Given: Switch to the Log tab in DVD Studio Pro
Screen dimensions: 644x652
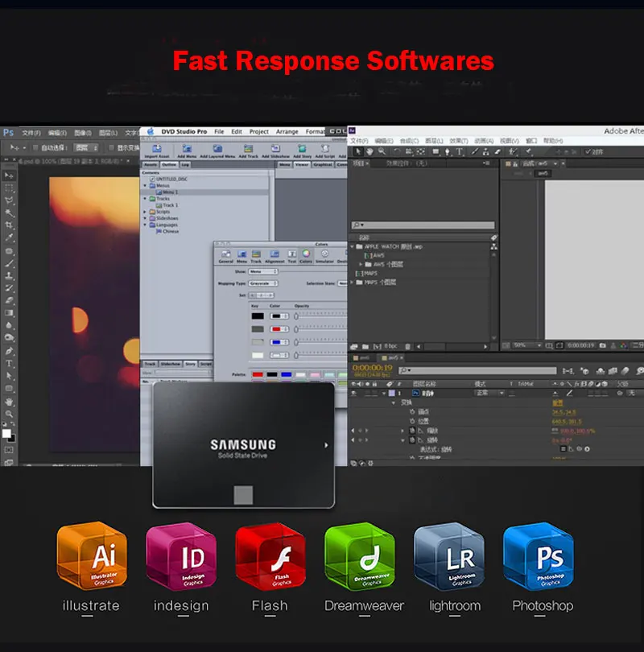Looking at the screenshot, I should (185, 165).
